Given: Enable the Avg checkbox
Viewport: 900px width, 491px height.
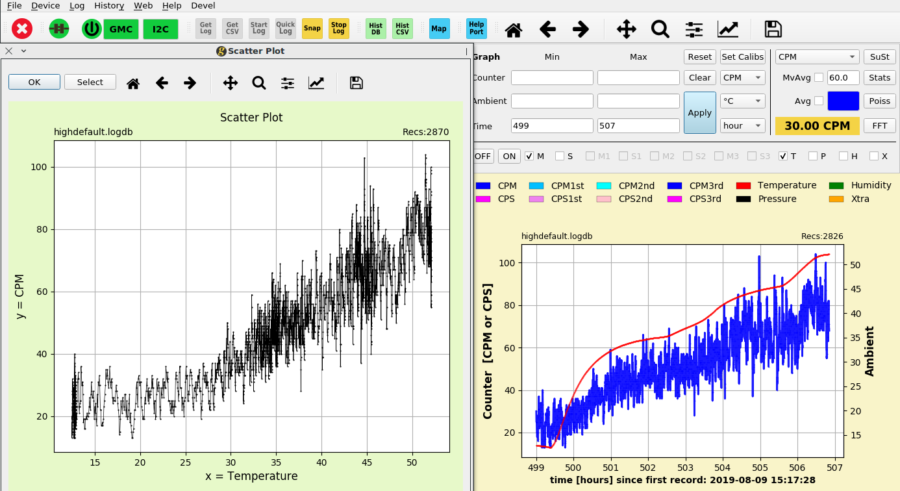Looking at the screenshot, I should (819, 101).
